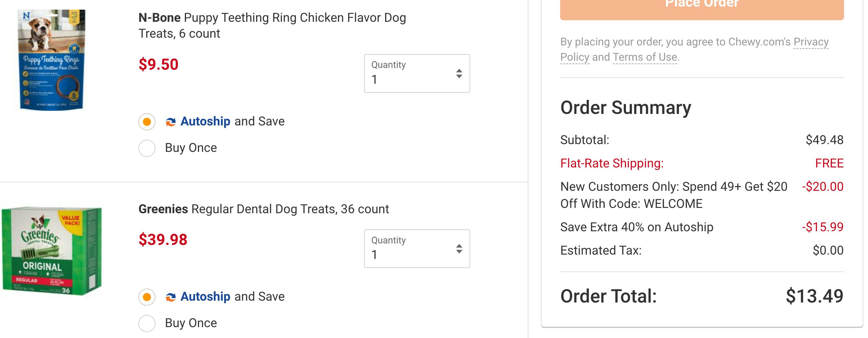
Task: Click the blue Autoship text for Greenies
Action: click(205, 297)
